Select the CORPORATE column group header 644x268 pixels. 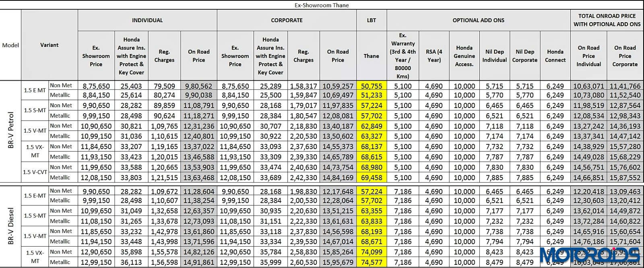coord(287,20)
